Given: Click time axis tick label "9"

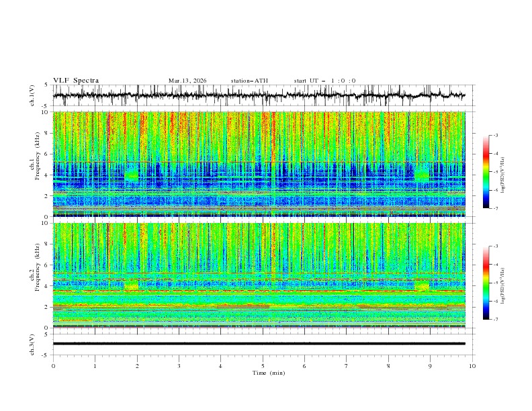Looking at the screenshot, I should click(x=430, y=366).
